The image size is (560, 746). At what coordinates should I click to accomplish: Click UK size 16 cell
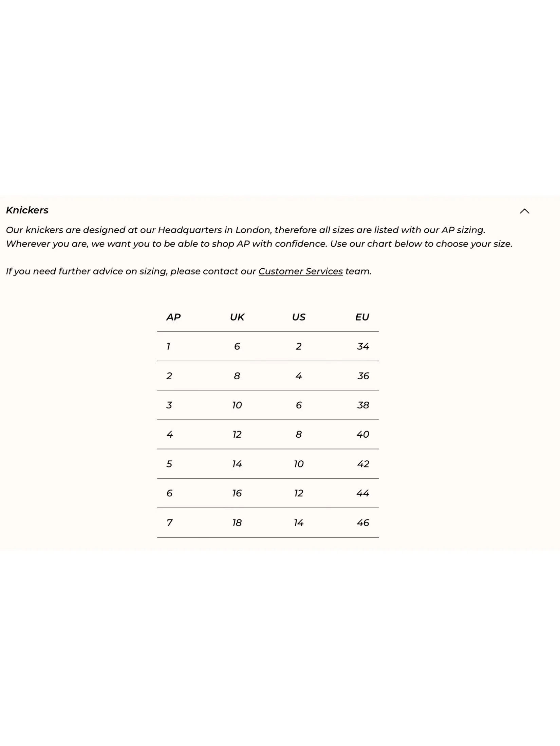237,493
